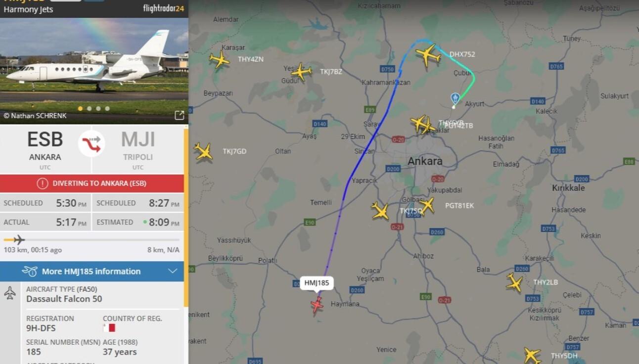Select the DHX752 aircraft on the map

click(428, 55)
